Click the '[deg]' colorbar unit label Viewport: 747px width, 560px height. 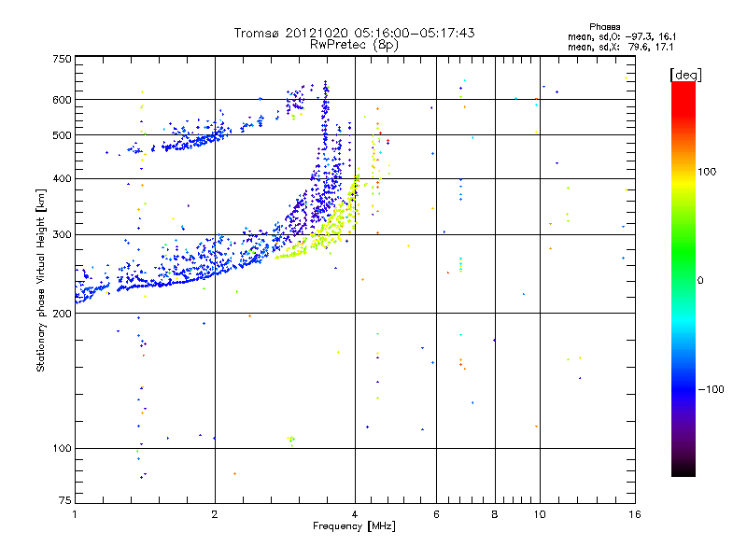click(685, 75)
